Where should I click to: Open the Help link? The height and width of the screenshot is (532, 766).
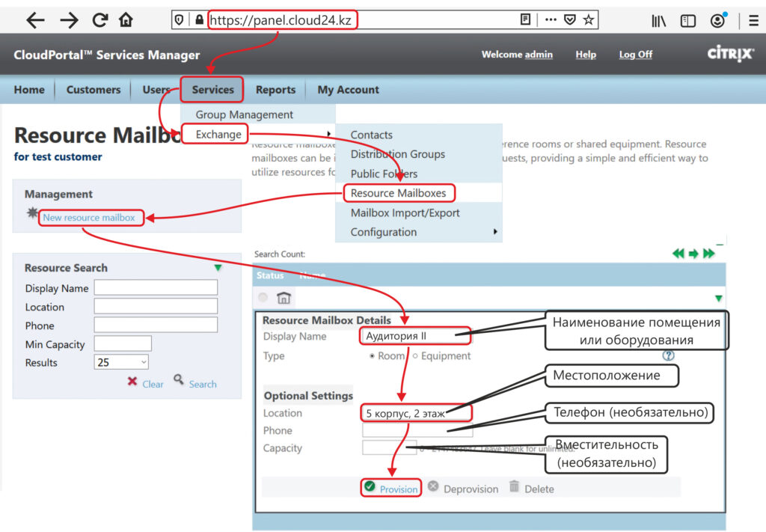pos(585,54)
